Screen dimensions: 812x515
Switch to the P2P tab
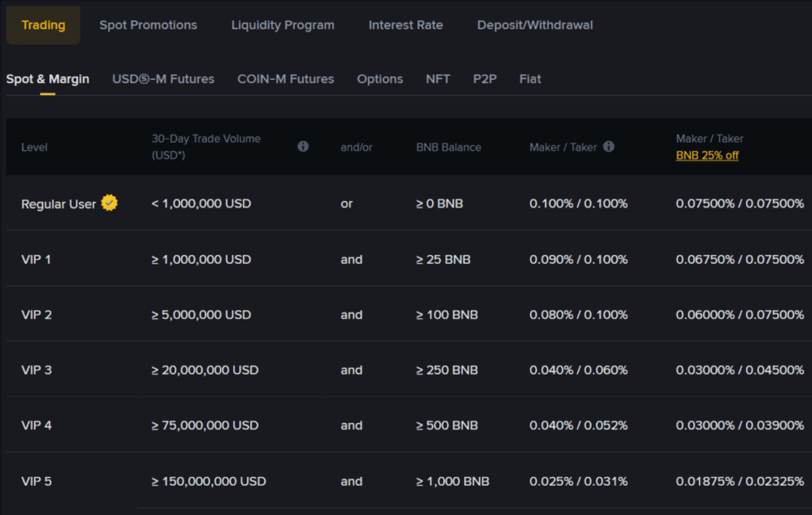point(485,78)
